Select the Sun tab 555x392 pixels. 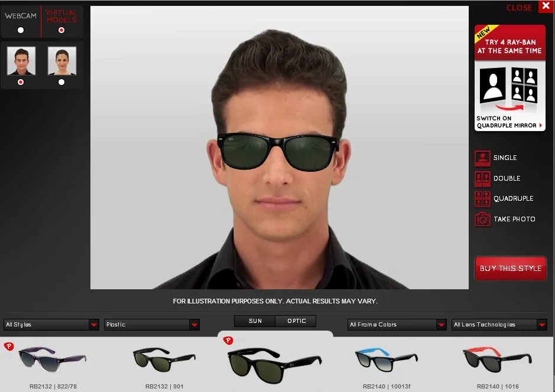tap(255, 321)
